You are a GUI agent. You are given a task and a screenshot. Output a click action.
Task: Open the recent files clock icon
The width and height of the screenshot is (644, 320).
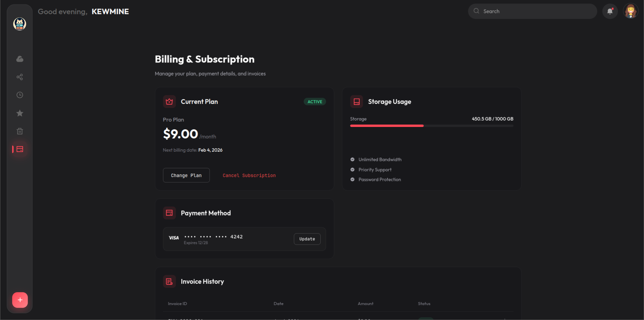20,95
